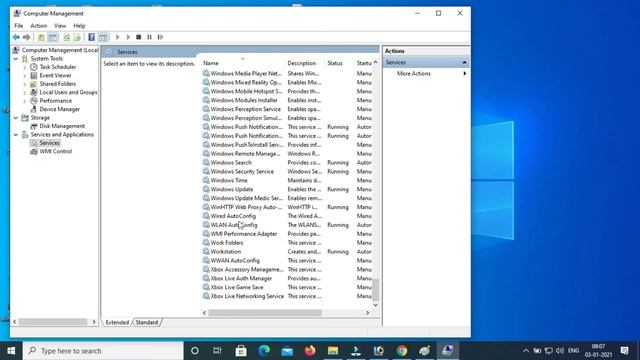Click the taskbar search box
The height and width of the screenshot is (360, 640).
point(103,351)
